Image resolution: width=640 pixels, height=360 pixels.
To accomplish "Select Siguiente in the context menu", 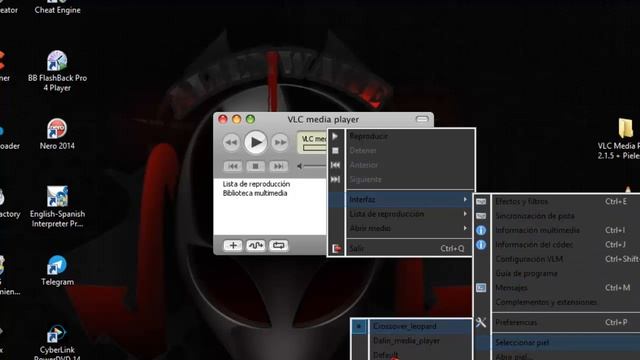I will (410, 179).
